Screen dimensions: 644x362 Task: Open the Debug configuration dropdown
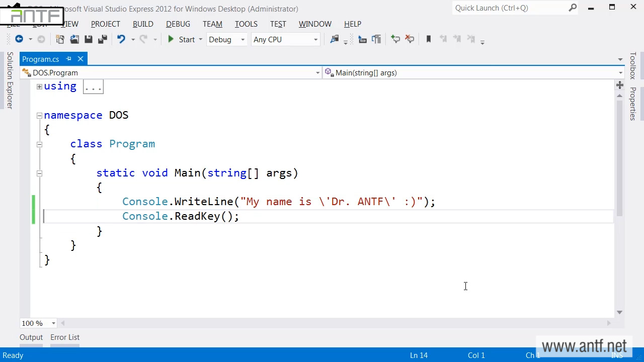click(227, 39)
